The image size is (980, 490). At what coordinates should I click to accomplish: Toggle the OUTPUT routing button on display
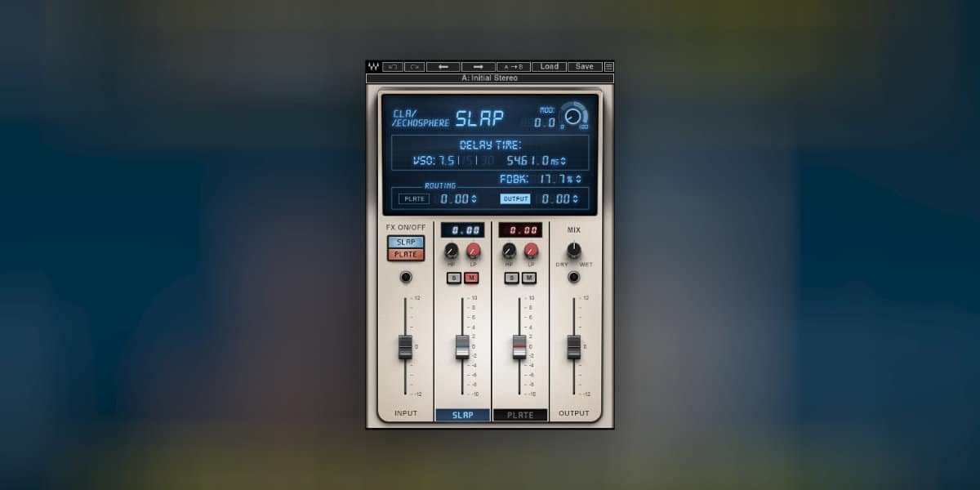pyautogui.click(x=515, y=198)
